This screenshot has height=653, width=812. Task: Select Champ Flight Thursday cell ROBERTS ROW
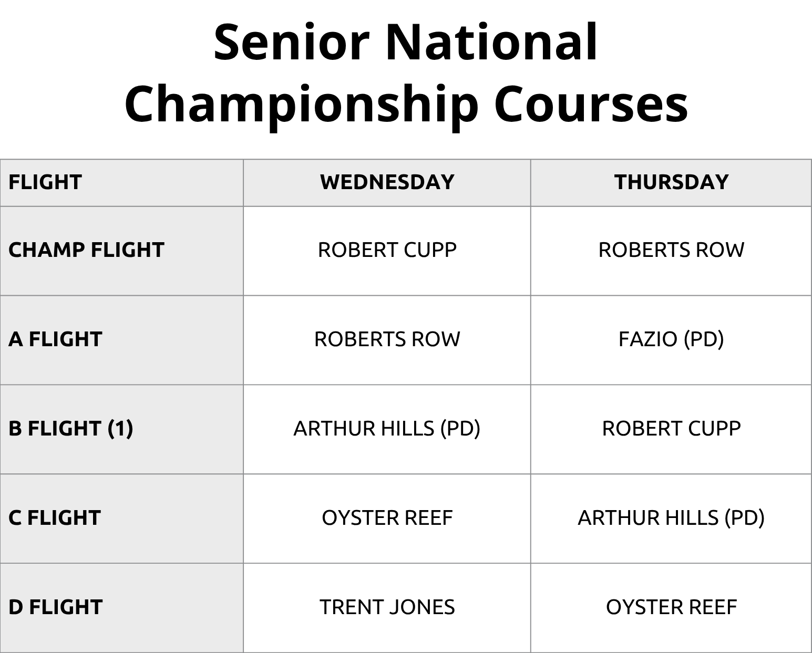[x=671, y=251]
